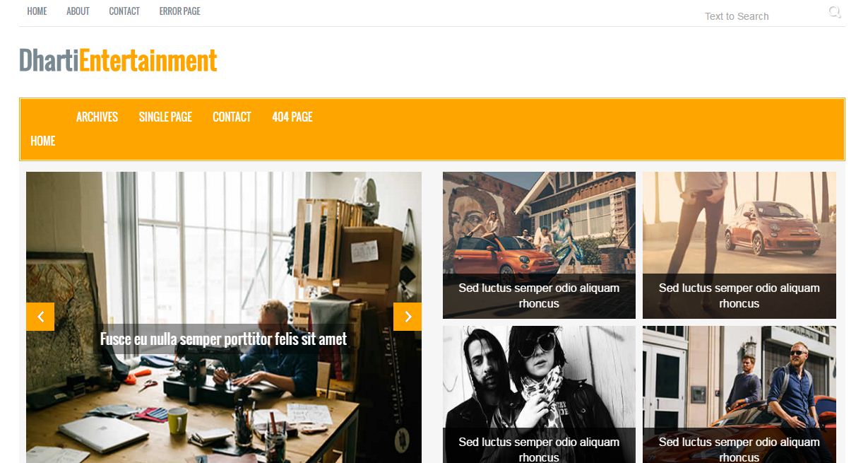Open thumbnail with mural and orange car
The height and width of the screenshot is (463, 868).
pyautogui.click(x=539, y=245)
